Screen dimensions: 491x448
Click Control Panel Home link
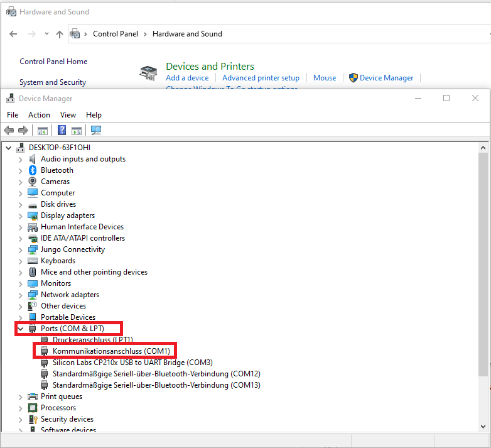tap(53, 62)
